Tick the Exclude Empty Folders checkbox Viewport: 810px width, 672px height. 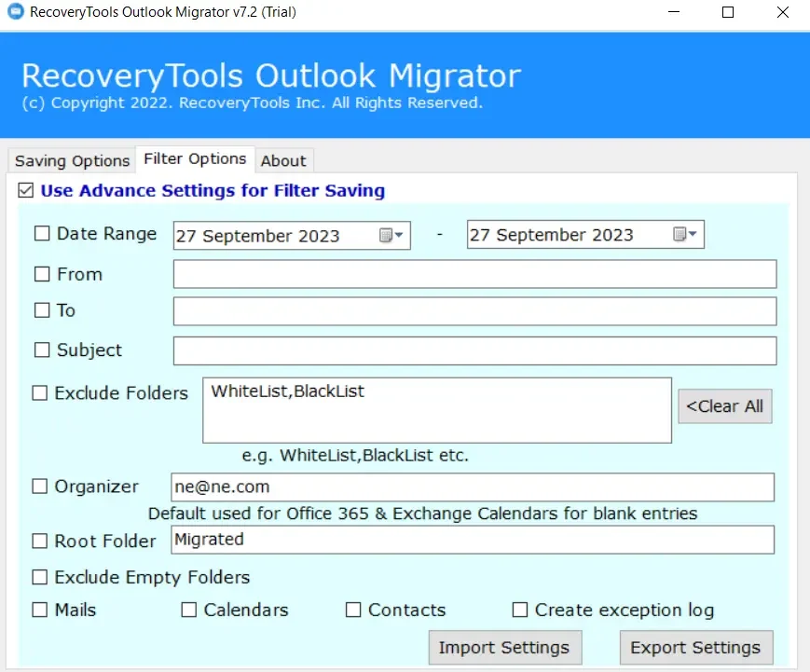point(40,577)
